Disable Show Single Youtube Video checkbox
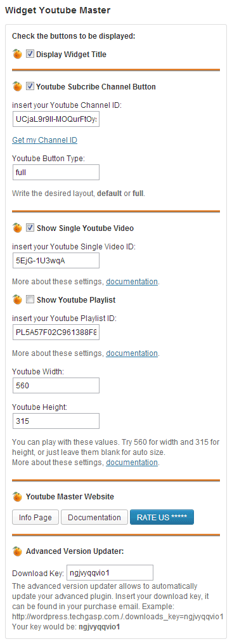Screen dimensions: 232x644 point(30,228)
